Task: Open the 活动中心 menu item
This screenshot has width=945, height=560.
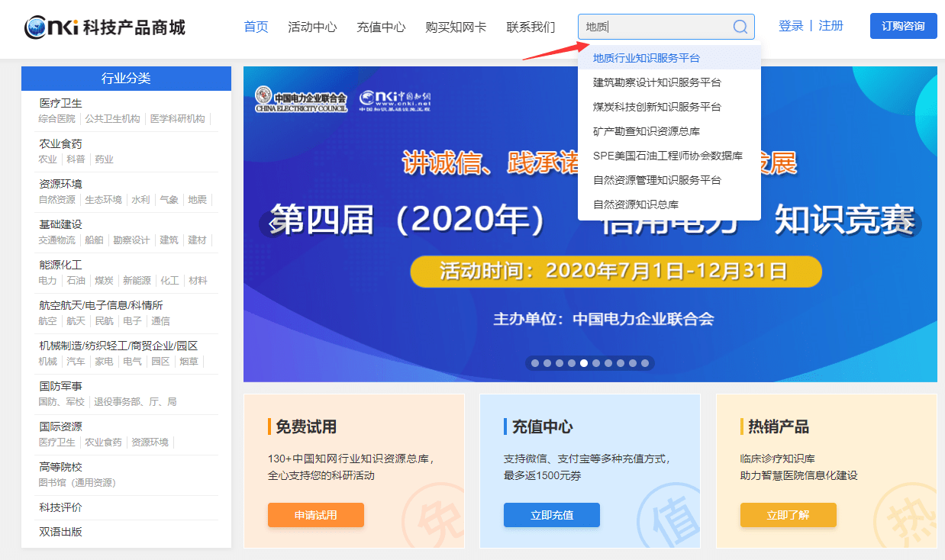Action: coord(312,26)
